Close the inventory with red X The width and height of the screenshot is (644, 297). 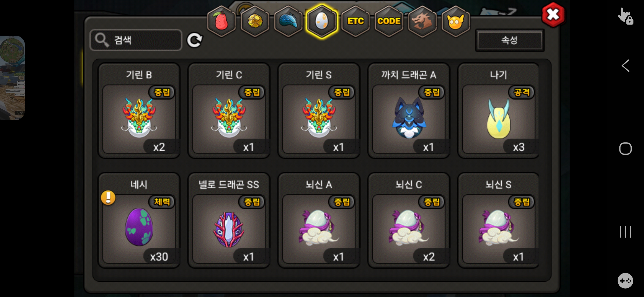(553, 15)
